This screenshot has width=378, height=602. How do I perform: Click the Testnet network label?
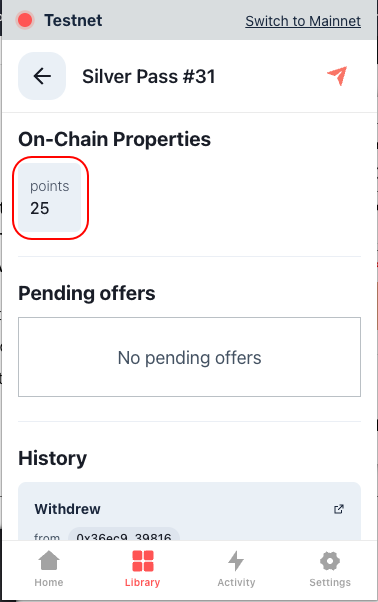point(73,20)
